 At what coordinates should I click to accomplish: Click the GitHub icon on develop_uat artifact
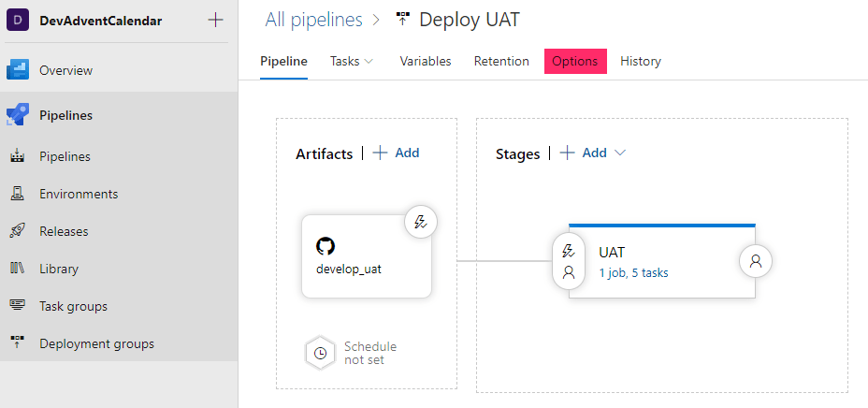[325, 246]
